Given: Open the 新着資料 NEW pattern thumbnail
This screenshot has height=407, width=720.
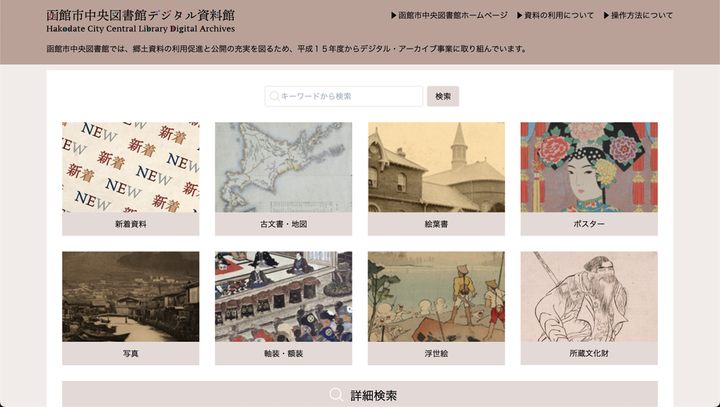Looking at the screenshot, I should pyautogui.click(x=131, y=167).
